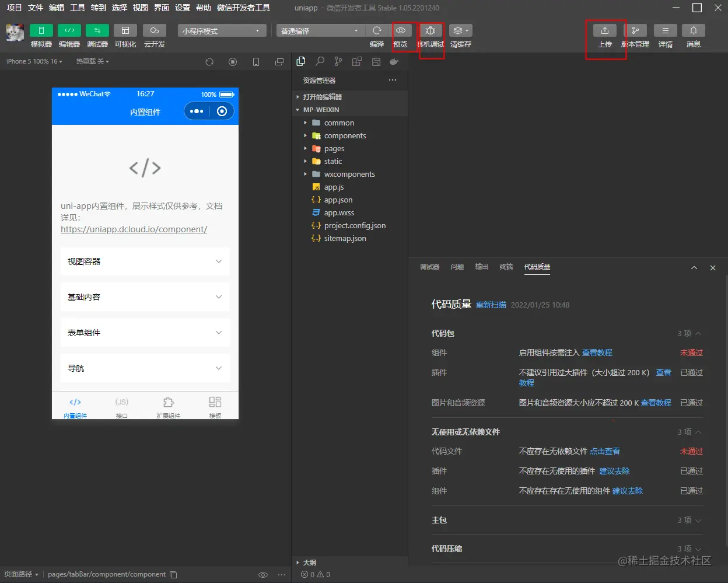Click the 上传 upload button
Screen dimensions: 728x583
coord(605,30)
